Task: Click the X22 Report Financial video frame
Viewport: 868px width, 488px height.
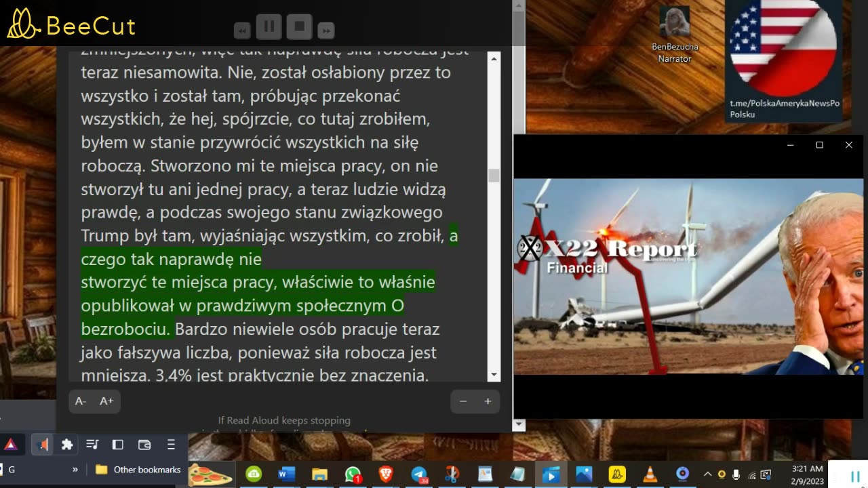Action: point(688,277)
